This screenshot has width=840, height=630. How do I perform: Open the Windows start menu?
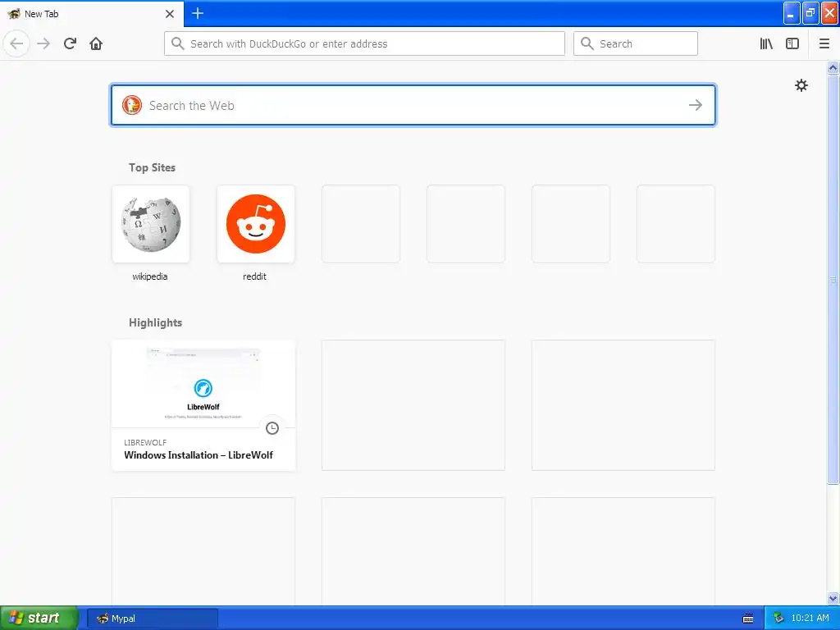point(39,619)
